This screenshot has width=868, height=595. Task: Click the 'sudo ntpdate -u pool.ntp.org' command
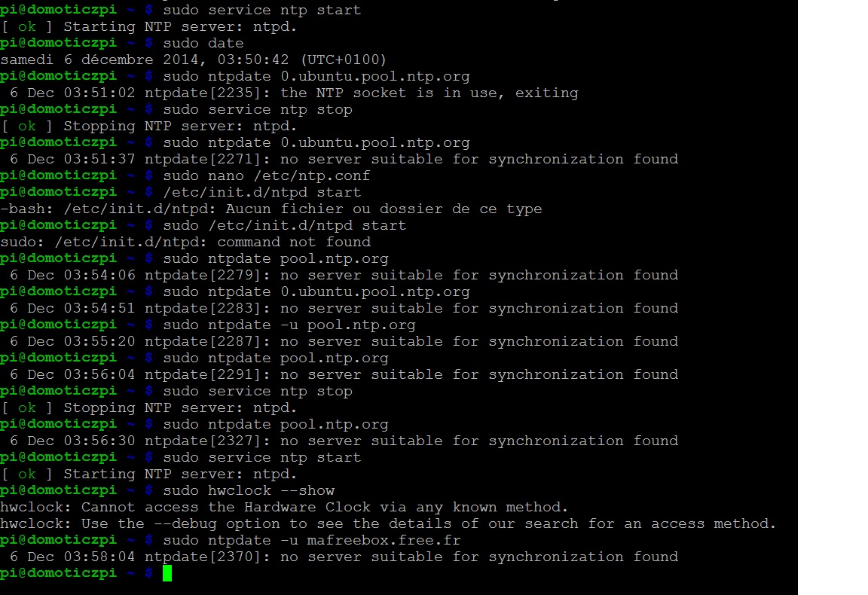pos(289,325)
